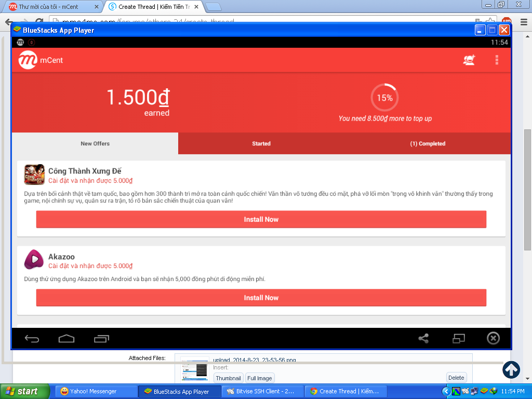Click the mCent logo in app header
Viewport: 532px width, 399px height.
(x=28, y=60)
